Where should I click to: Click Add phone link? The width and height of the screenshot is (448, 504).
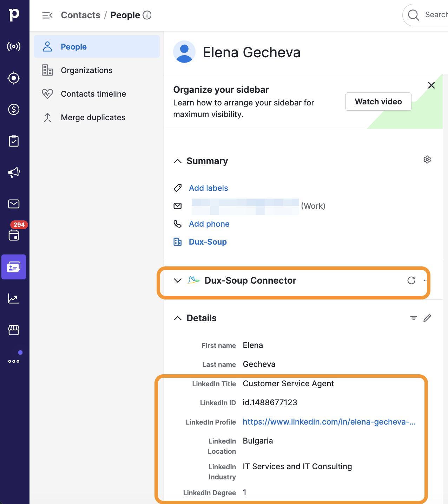[x=209, y=224]
